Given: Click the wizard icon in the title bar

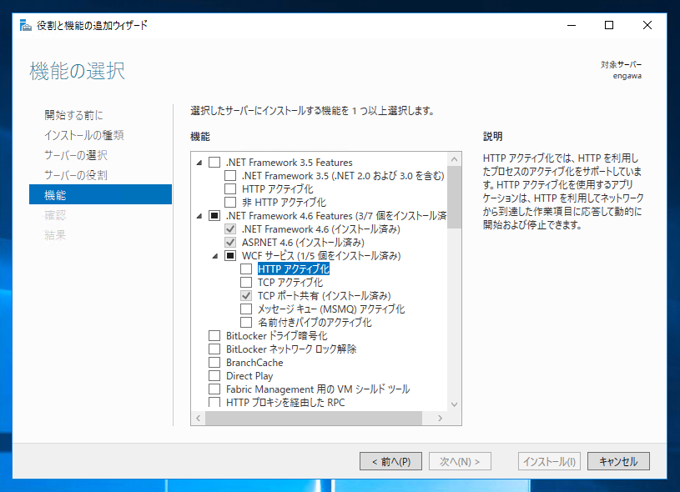Looking at the screenshot, I should tap(26, 26).
